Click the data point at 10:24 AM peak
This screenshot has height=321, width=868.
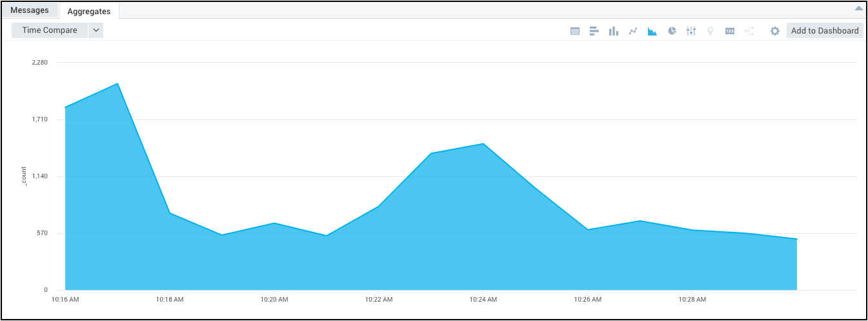[x=483, y=144]
